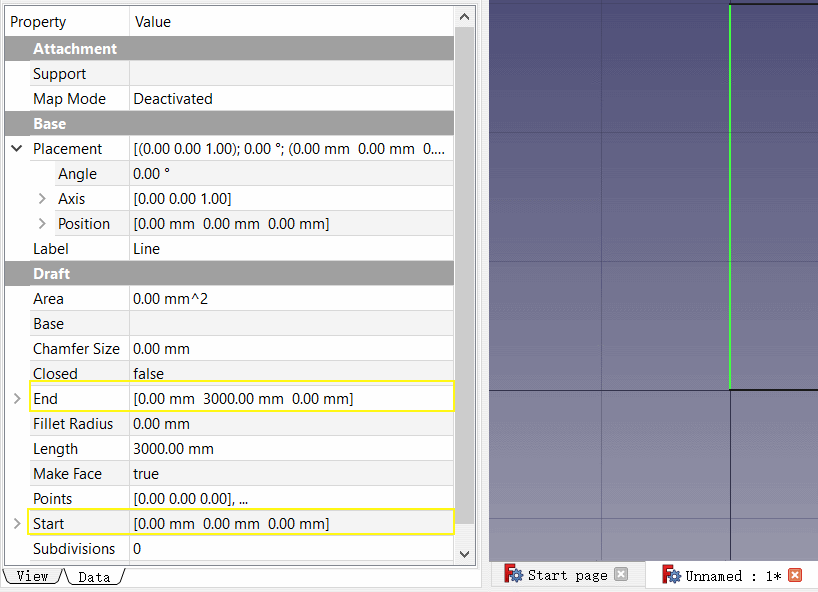The height and width of the screenshot is (592, 818).
Task: Toggle the Make Face true value
Action: click(291, 474)
